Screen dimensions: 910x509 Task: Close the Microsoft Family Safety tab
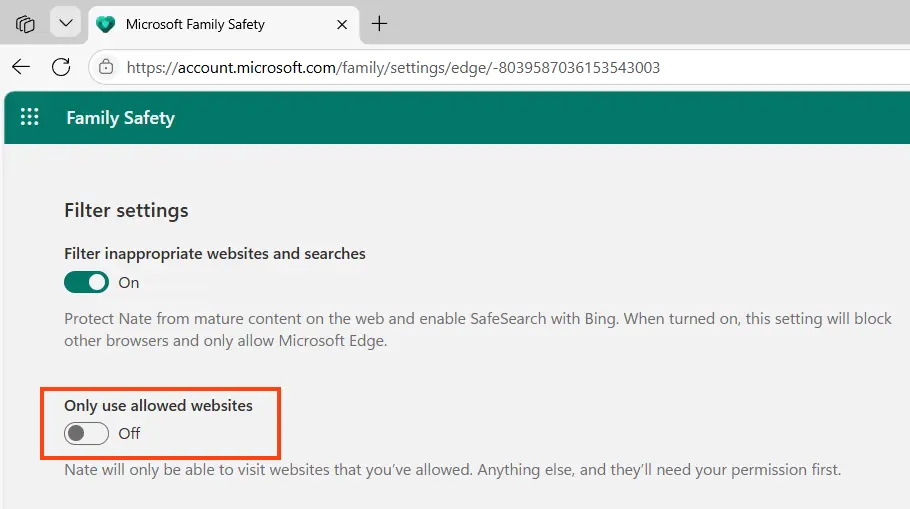pyautogui.click(x=342, y=24)
